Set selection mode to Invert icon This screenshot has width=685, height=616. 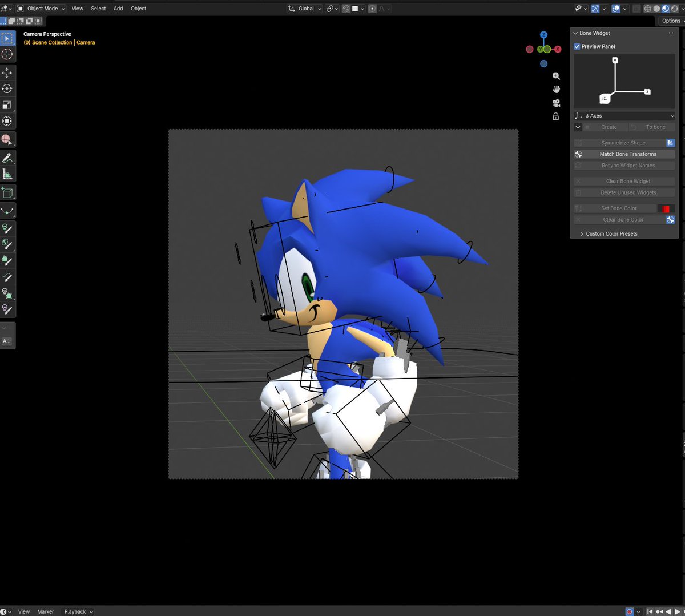tap(29, 21)
